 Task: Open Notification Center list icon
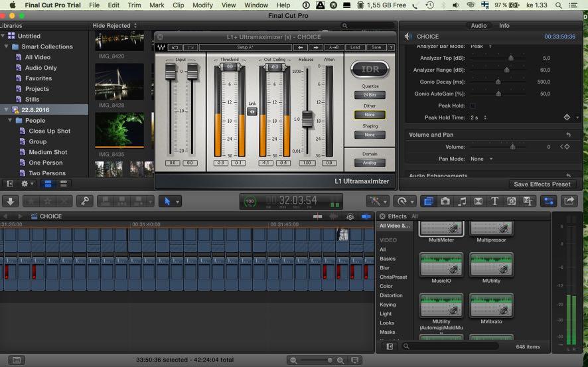(573, 5)
